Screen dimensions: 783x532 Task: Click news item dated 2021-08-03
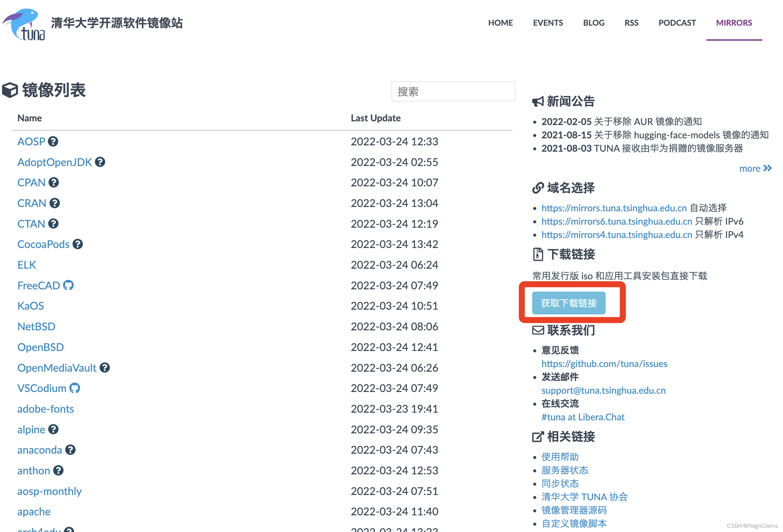(x=642, y=148)
